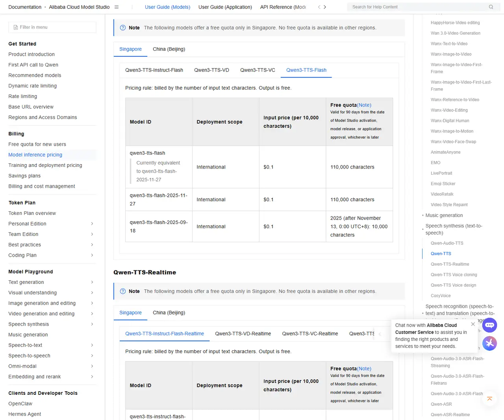Viewport: 504px width, 420px height.
Task: Jump to Emoji Sticker in outline
Action: point(443,184)
